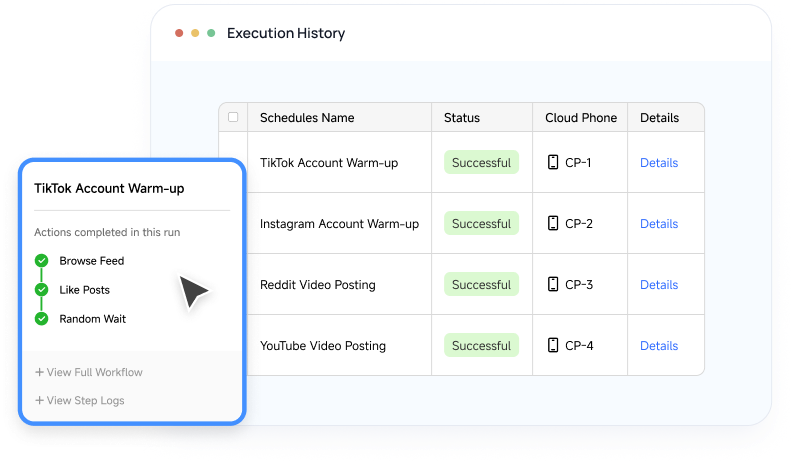The image size is (793, 462).
Task: Click the Details column header
Action: tap(659, 118)
